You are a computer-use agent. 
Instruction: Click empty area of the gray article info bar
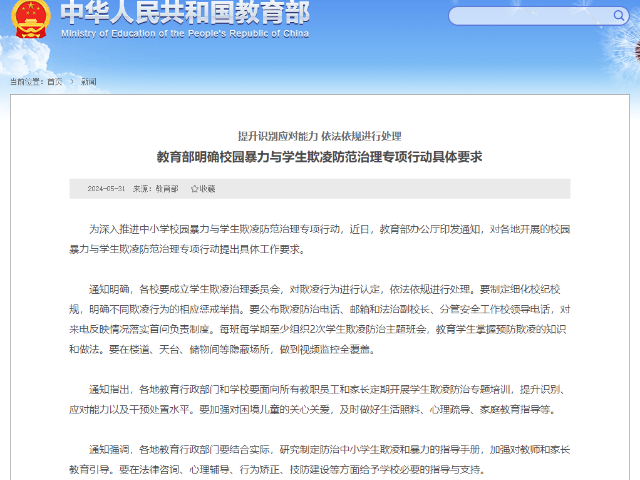click(400, 188)
